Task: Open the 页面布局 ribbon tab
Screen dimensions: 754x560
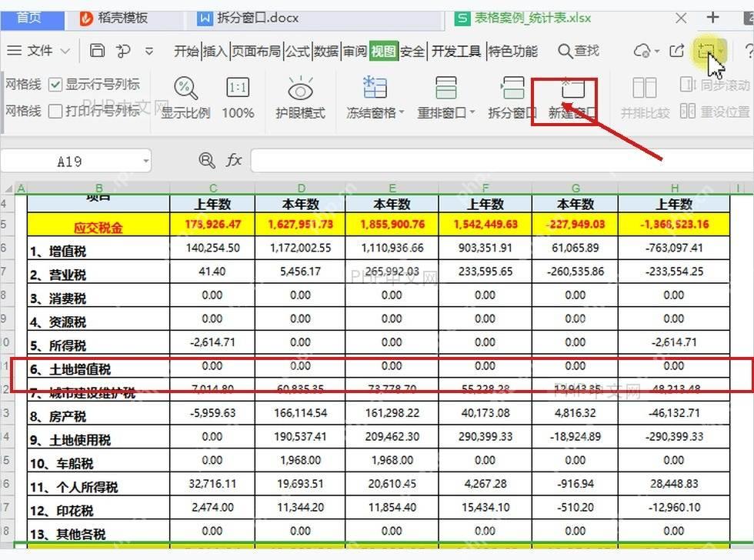Action: (255, 51)
